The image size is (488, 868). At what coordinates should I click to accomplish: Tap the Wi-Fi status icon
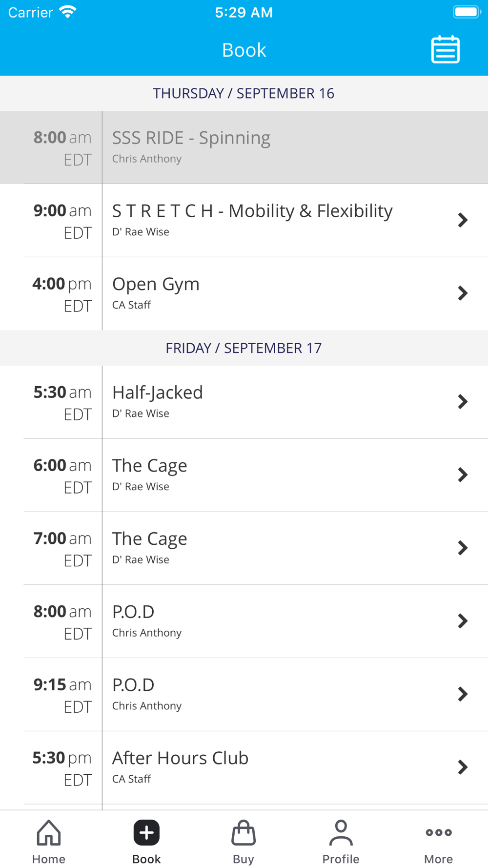tap(67, 12)
